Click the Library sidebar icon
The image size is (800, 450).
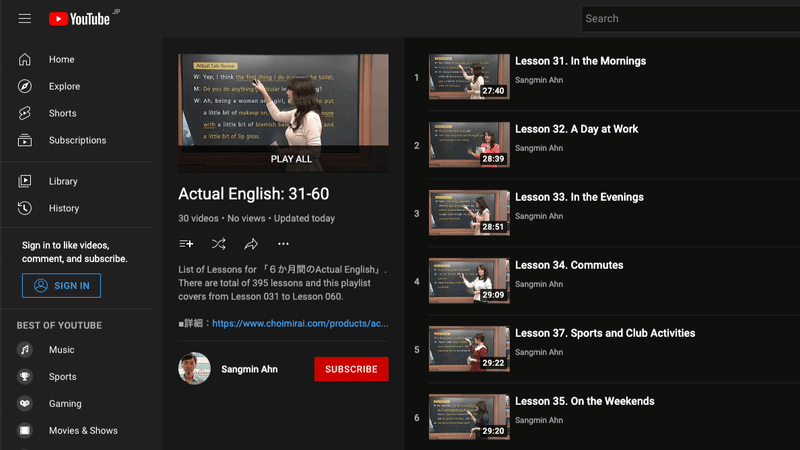click(x=24, y=181)
